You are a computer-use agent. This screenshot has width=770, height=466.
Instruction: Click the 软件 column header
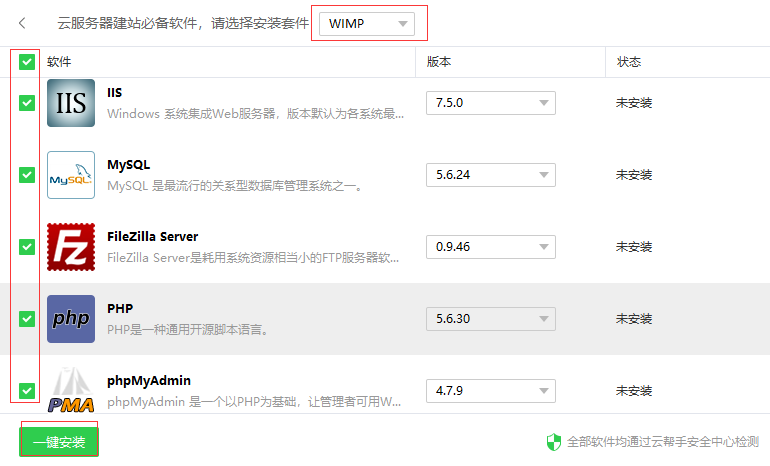coord(59,62)
